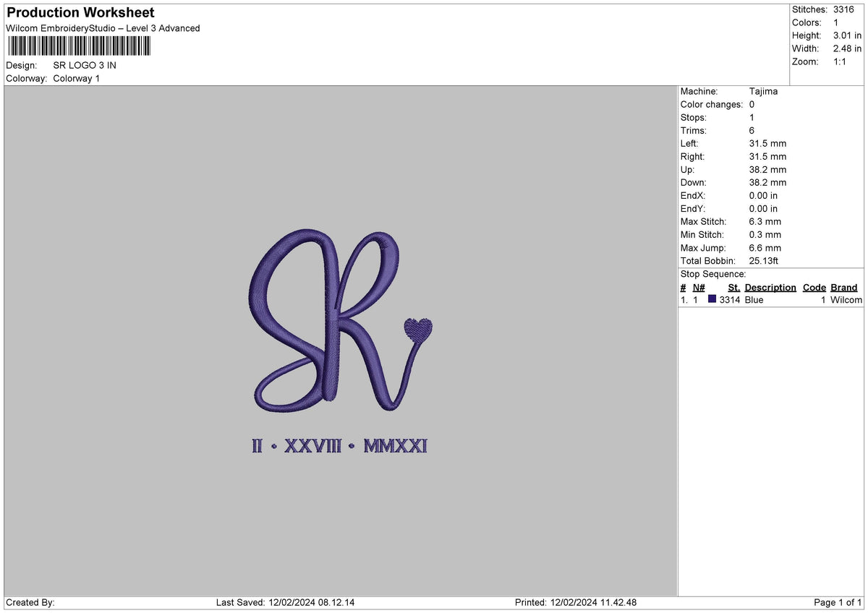This screenshot has height=613, width=868.
Task: Click the Page 1 of 1 label
Action: 837,601
